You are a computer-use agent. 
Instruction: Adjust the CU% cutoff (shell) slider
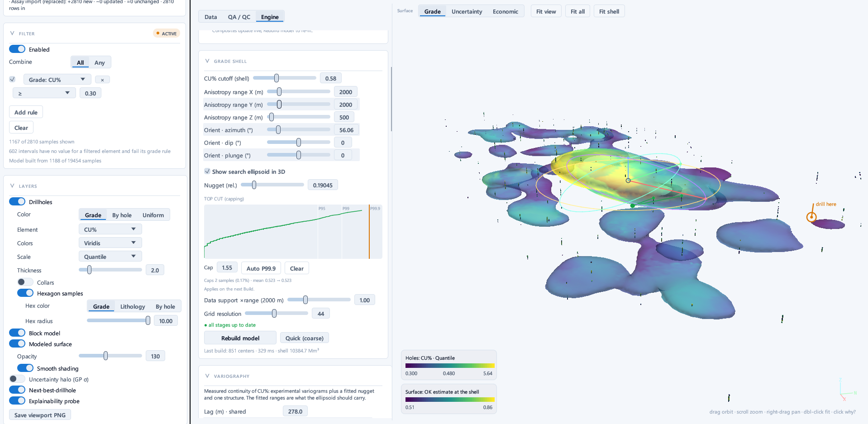[x=285, y=78]
